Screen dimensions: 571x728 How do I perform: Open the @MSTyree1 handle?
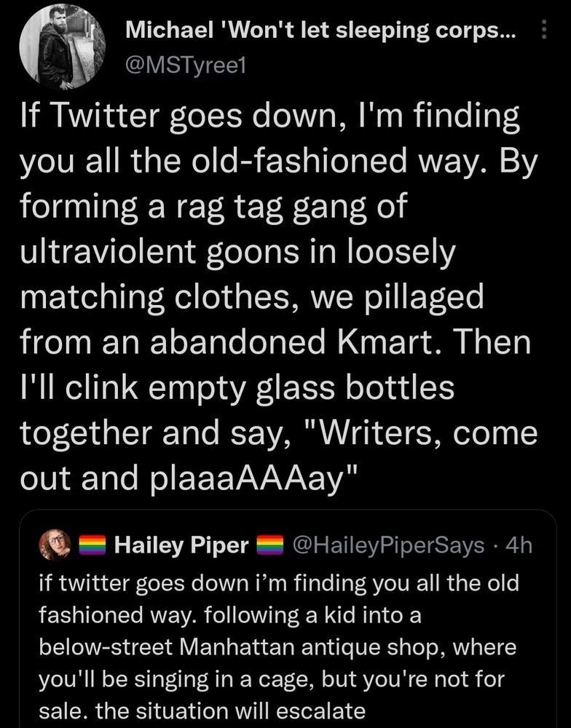point(186,67)
